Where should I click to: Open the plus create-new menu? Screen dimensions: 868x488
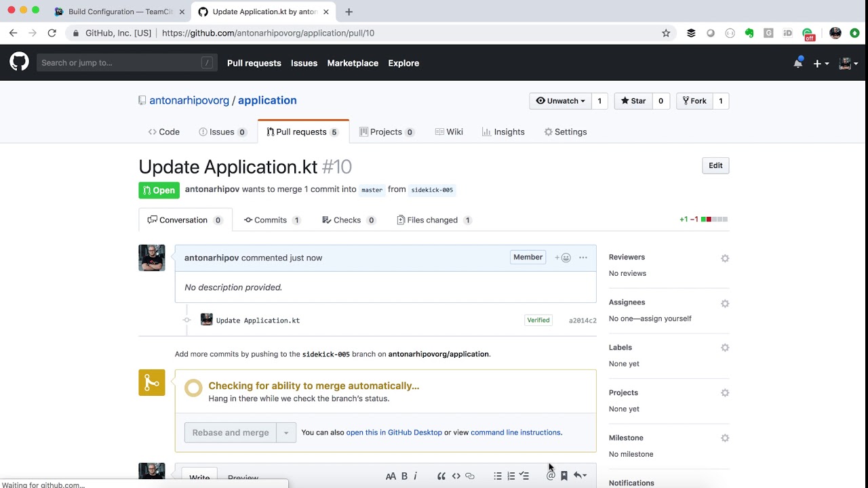(x=821, y=63)
